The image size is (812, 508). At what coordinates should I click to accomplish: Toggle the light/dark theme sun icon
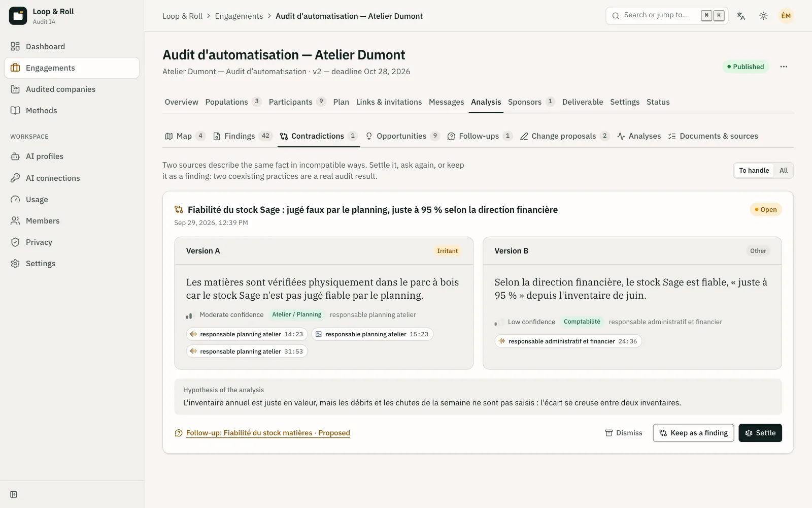pyautogui.click(x=763, y=16)
